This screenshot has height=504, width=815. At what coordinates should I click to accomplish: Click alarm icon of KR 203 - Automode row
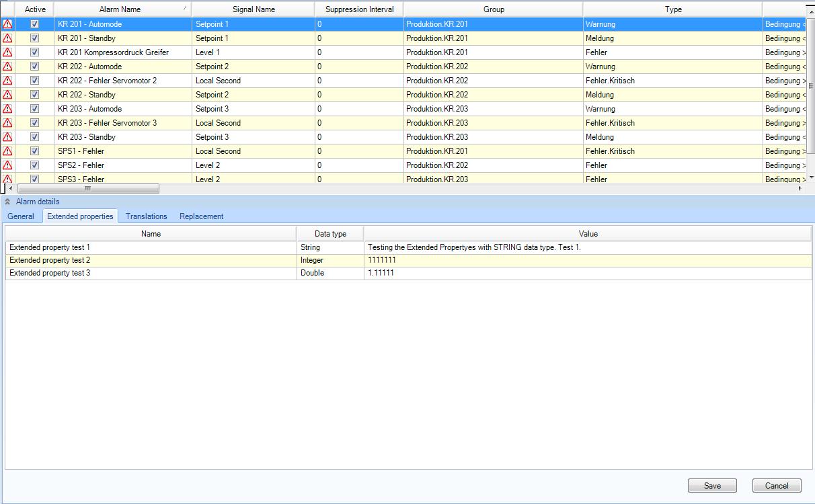click(x=7, y=109)
